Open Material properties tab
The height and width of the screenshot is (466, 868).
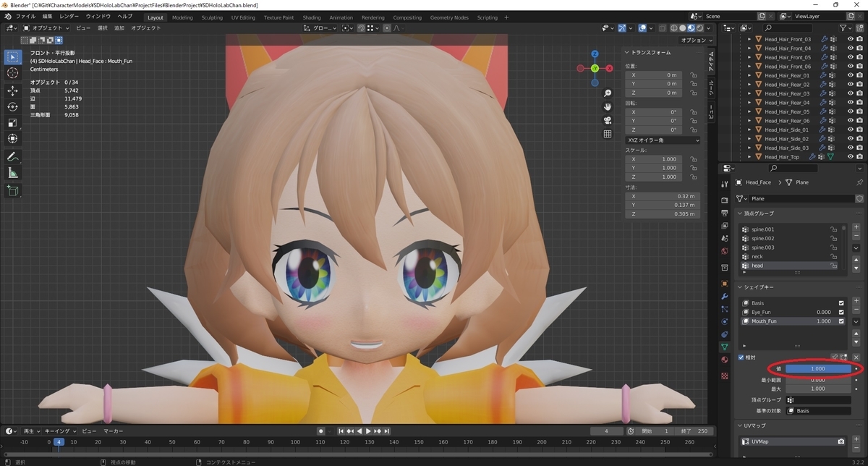tap(725, 360)
